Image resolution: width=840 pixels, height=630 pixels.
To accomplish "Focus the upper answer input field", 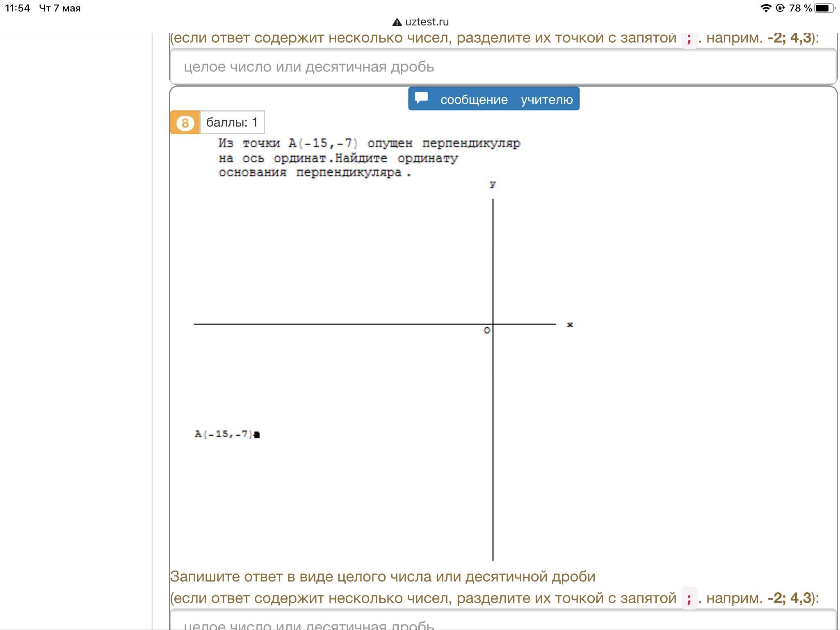I will click(502, 67).
